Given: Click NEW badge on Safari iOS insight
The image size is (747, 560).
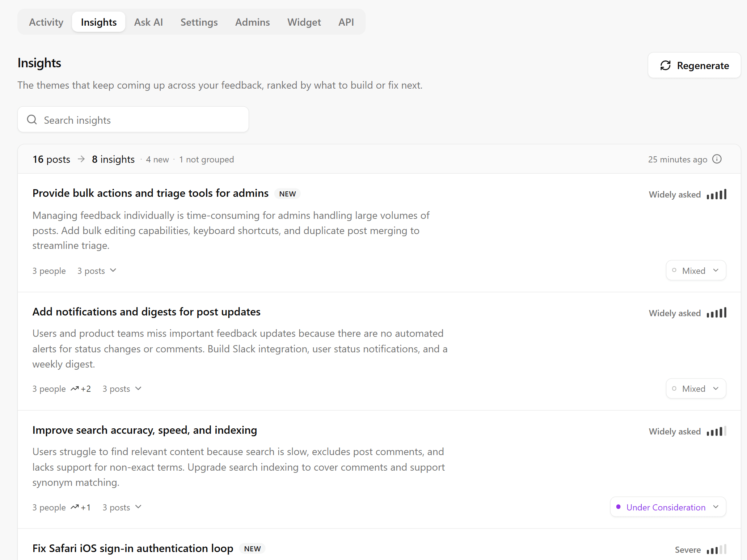Looking at the screenshot, I should tap(252, 549).
